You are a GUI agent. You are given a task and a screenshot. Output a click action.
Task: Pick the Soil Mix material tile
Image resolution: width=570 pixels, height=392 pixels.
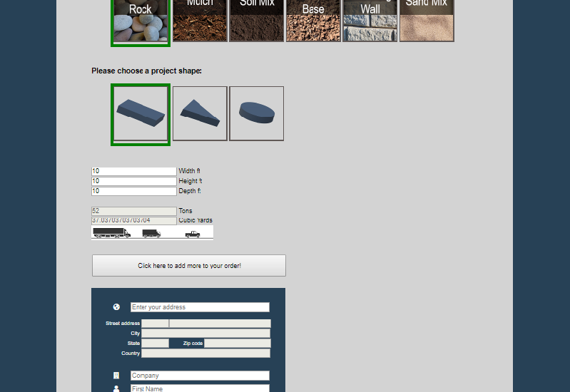pos(256,21)
